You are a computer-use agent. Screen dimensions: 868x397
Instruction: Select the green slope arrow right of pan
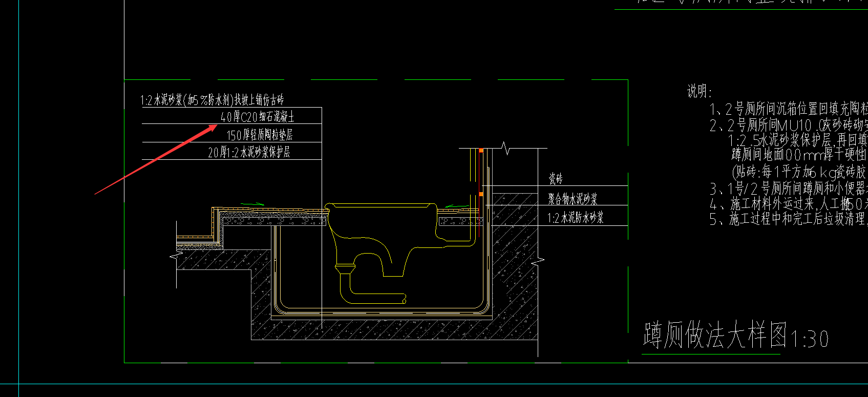point(457,206)
